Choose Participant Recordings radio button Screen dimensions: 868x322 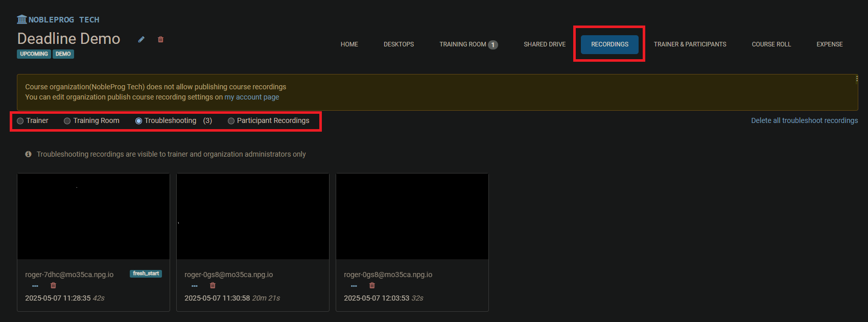tap(231, 121)
